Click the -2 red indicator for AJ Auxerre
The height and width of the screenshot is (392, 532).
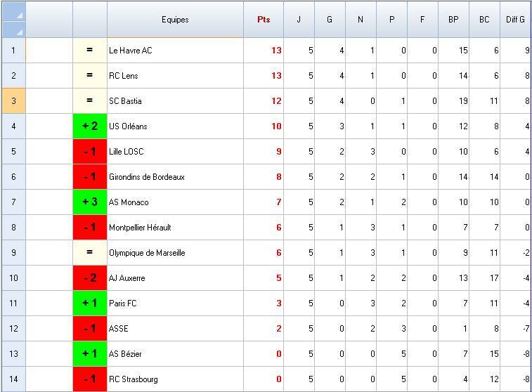point(89,278)
